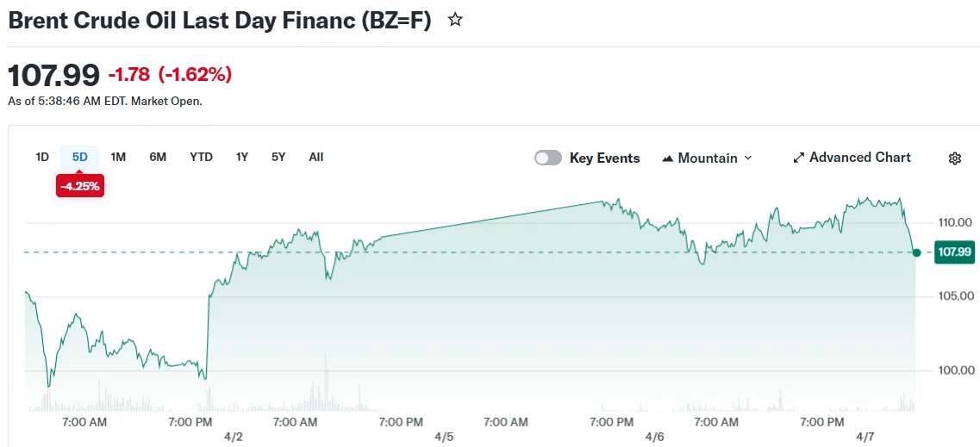Expand the Mountain chart style dropdown
The width and height of the screenshot is (980, 447).
tap(747, 158)
